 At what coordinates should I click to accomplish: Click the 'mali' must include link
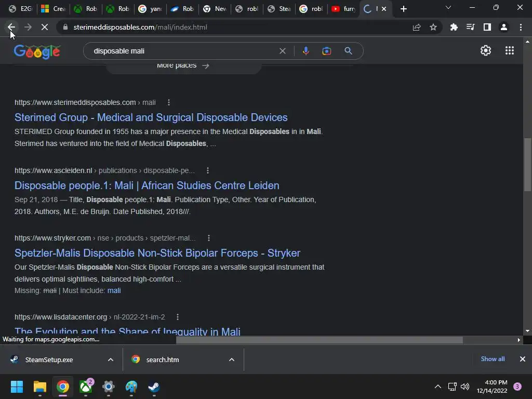(x=114, y=291)
